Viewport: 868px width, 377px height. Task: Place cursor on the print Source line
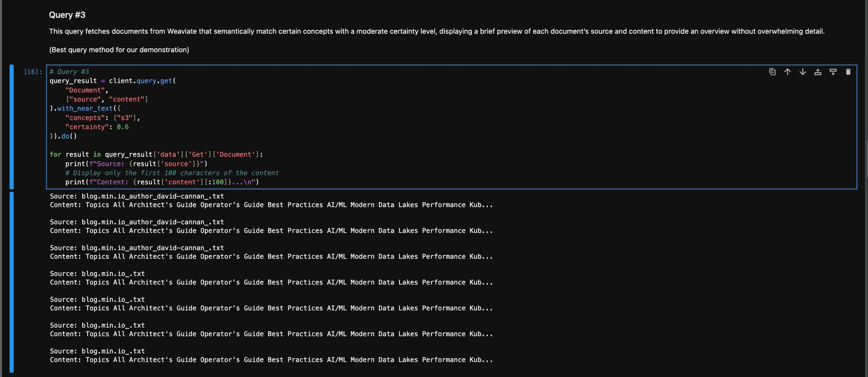[136, 164]
